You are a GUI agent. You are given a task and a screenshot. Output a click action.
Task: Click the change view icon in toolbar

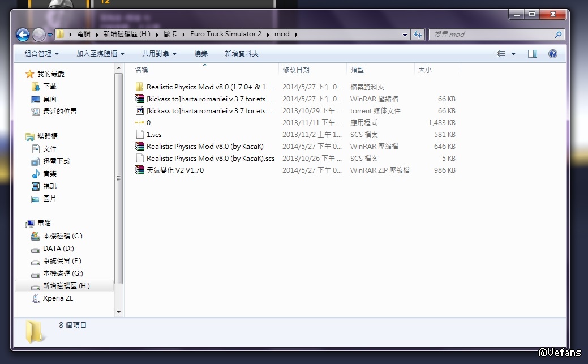tap(501, 54)
